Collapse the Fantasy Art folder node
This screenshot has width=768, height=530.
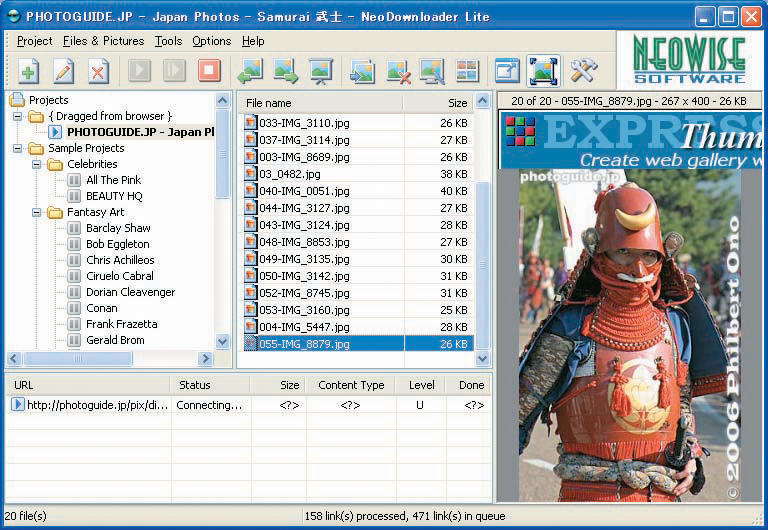click(x=36, y=213)
